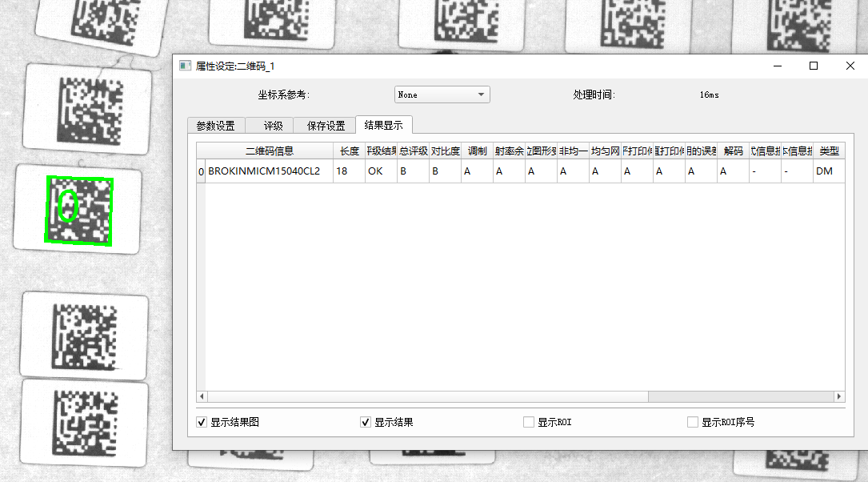
Task: Click the horizontal scrollbar's right arrow
Action: click(x=839, y=396)
